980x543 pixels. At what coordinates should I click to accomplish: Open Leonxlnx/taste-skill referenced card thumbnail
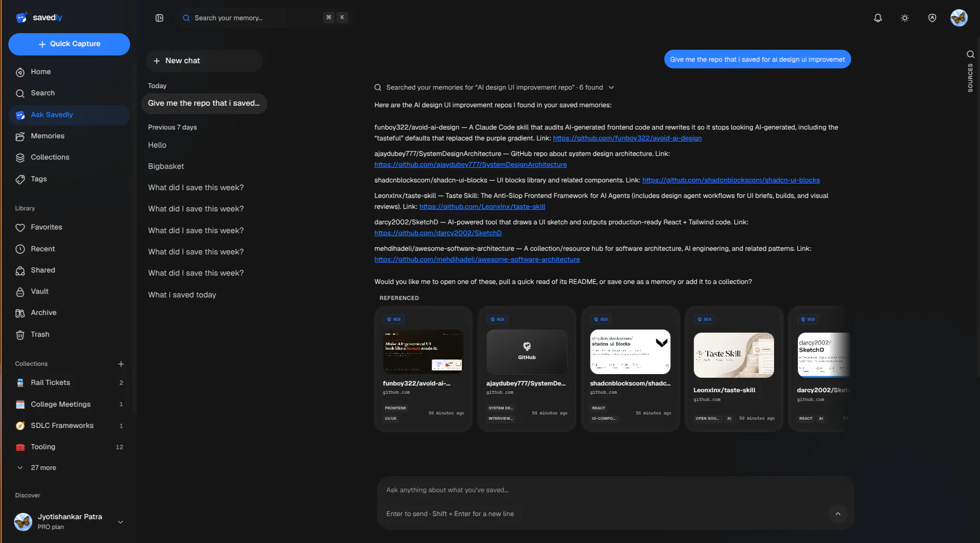[734, 355]
